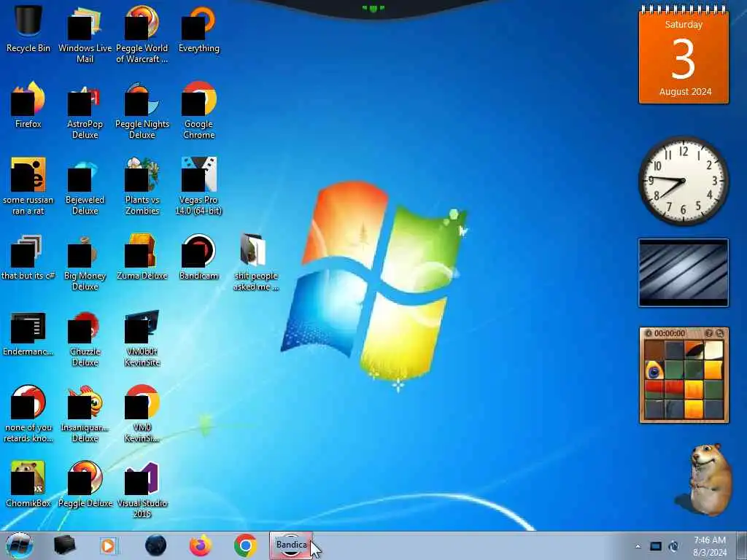Click the Saturday 3 calendar gadget

pyautogui.click(x=684, y=55)
